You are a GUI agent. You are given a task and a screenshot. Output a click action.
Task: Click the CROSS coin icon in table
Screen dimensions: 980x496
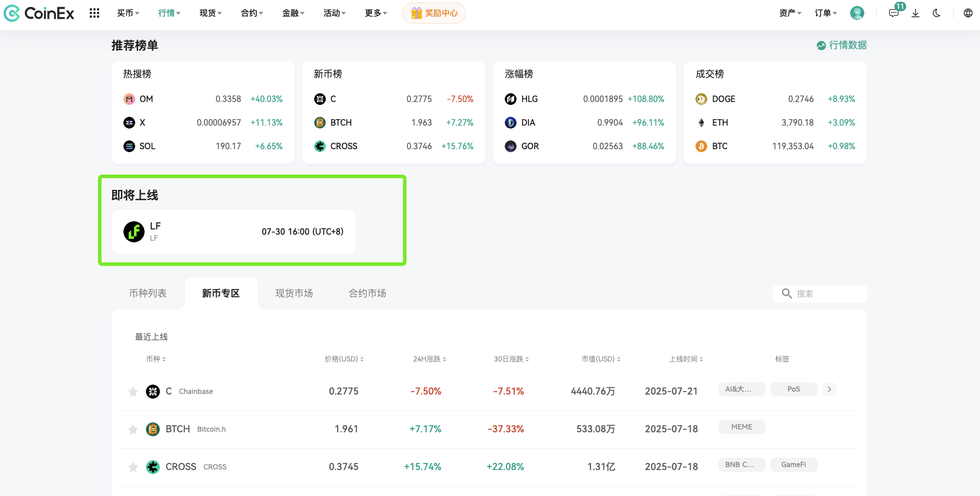click(153, 467)
